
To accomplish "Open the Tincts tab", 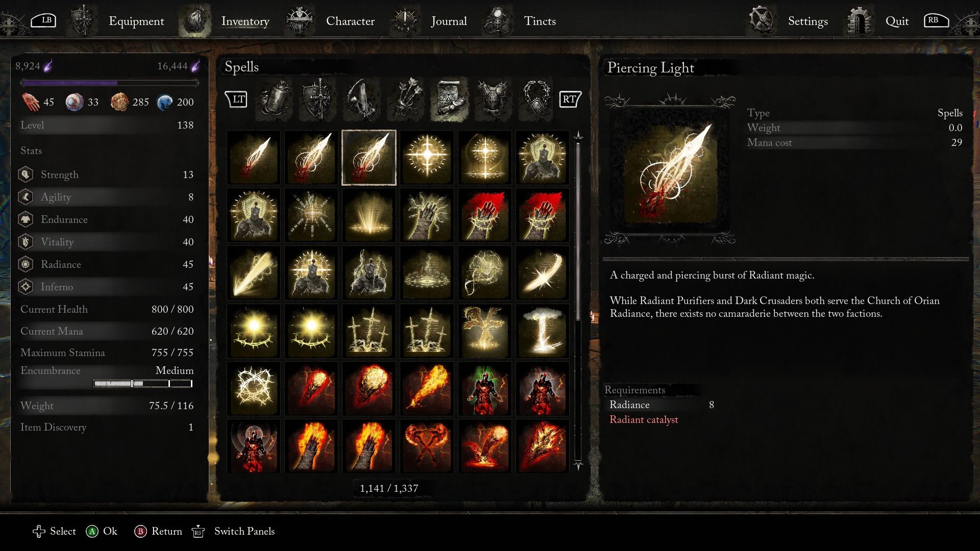I will (540, 21).
